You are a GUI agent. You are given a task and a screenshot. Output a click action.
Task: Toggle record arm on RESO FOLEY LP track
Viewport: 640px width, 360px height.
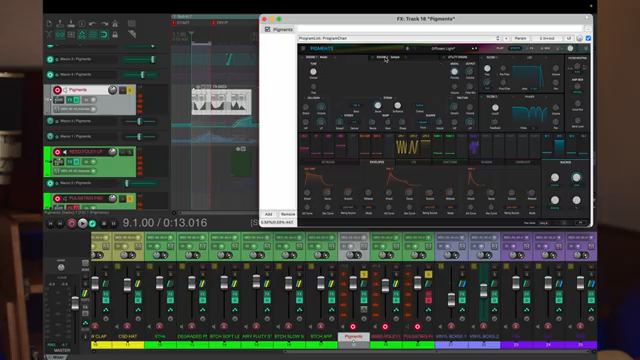58,152
